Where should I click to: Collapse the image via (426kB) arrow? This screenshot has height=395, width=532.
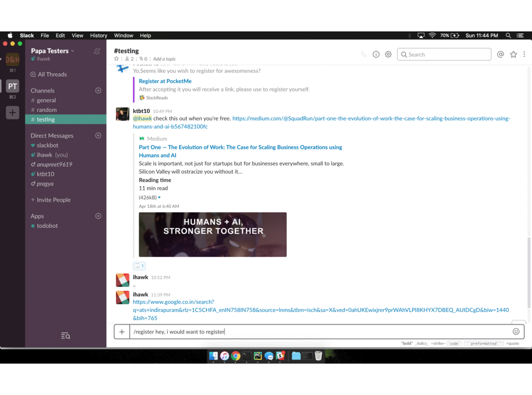point(159,197)
